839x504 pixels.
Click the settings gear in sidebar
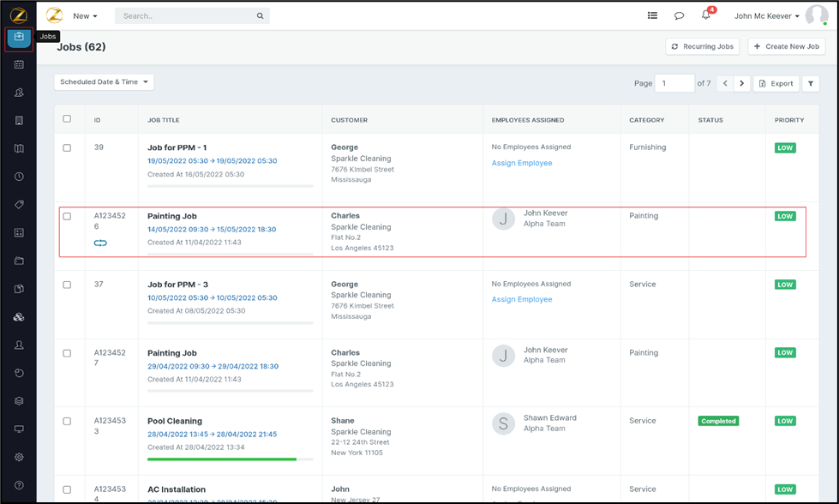click(19, 457)
